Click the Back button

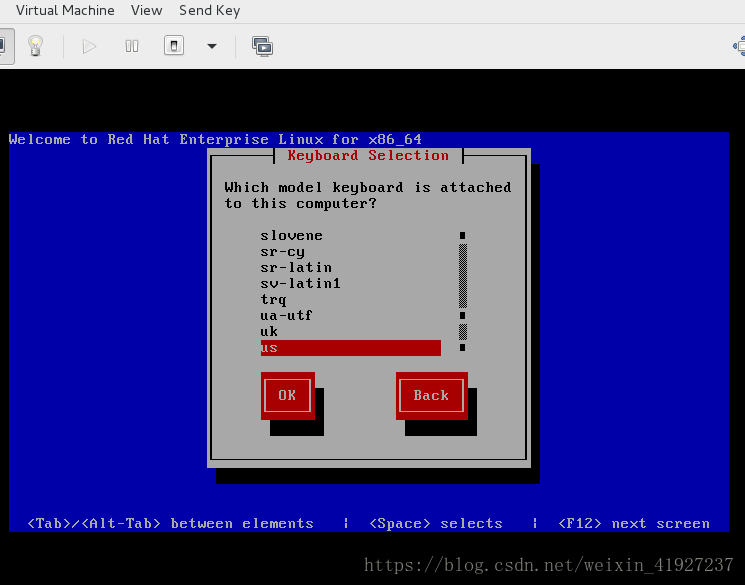point(431,395)
